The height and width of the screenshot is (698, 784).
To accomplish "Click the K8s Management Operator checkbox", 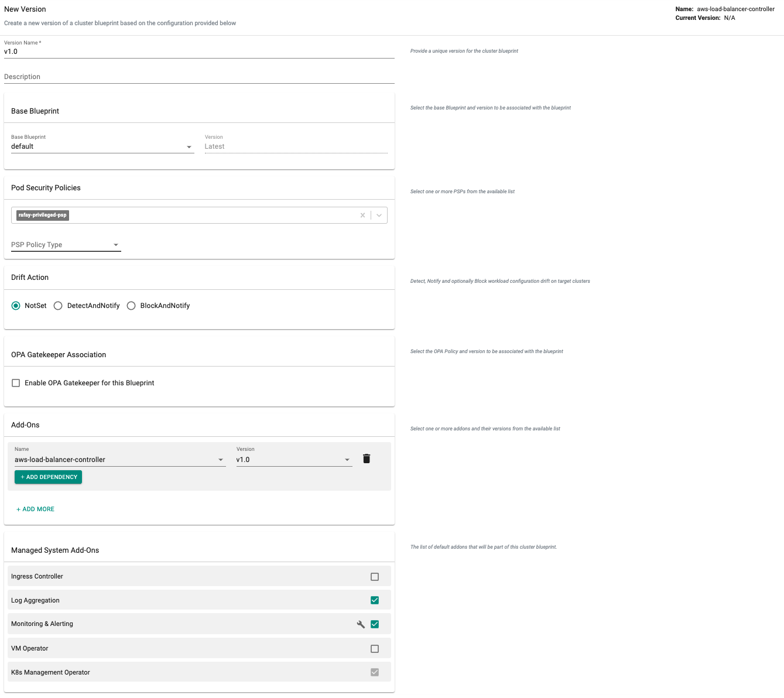I will (375, 672).
